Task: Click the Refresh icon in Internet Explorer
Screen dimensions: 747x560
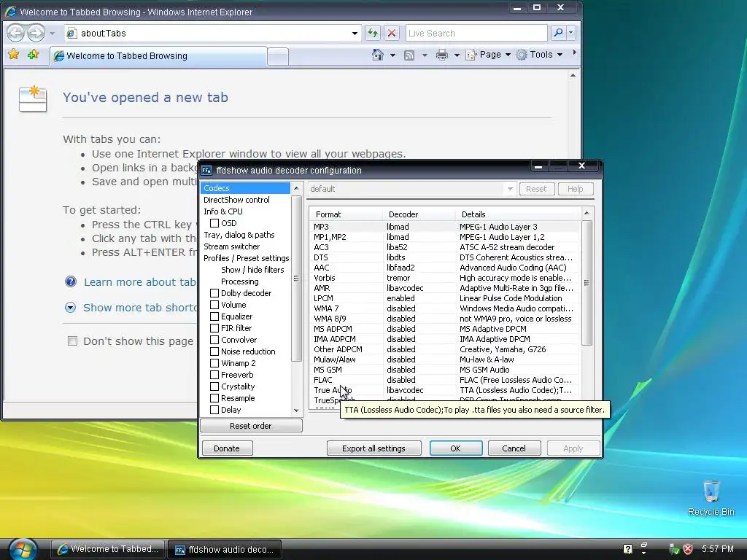Action: pos(373,33)
